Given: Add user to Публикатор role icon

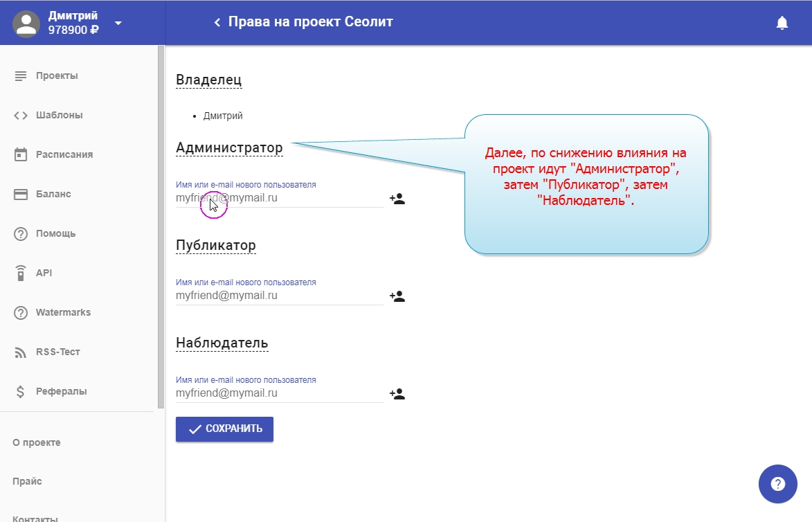Looking at the screenshot, I should point(397,296).
